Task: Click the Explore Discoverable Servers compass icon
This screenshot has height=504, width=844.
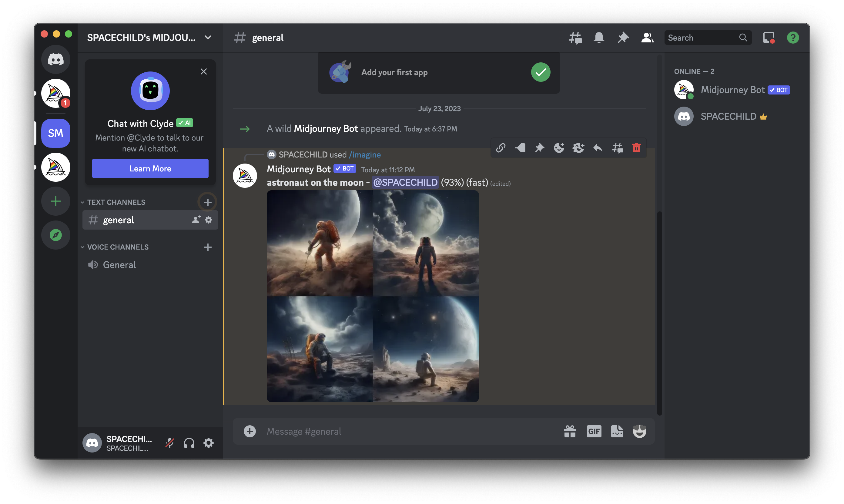Action: (56, 235)
